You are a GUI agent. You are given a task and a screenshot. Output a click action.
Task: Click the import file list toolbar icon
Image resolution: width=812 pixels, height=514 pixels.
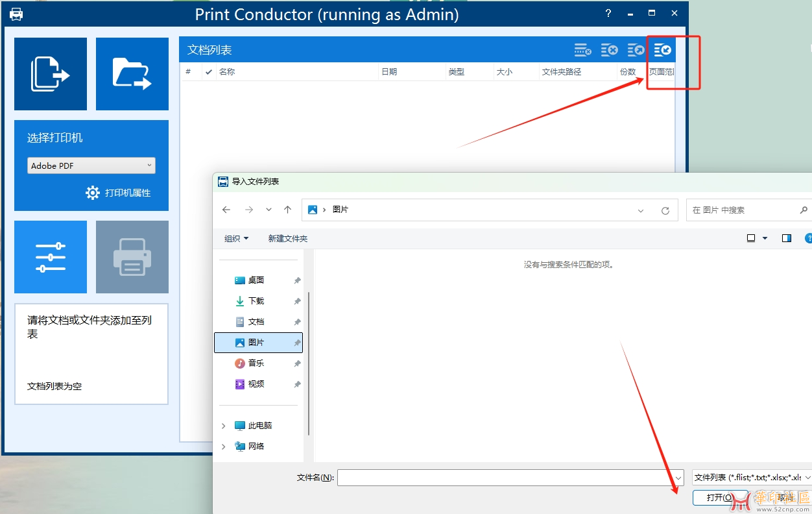point(662,50)
